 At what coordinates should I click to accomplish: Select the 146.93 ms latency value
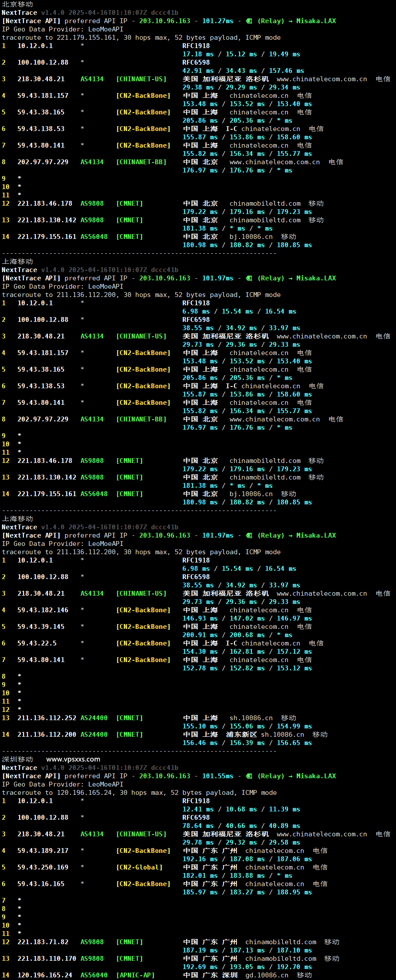(200, 618)
